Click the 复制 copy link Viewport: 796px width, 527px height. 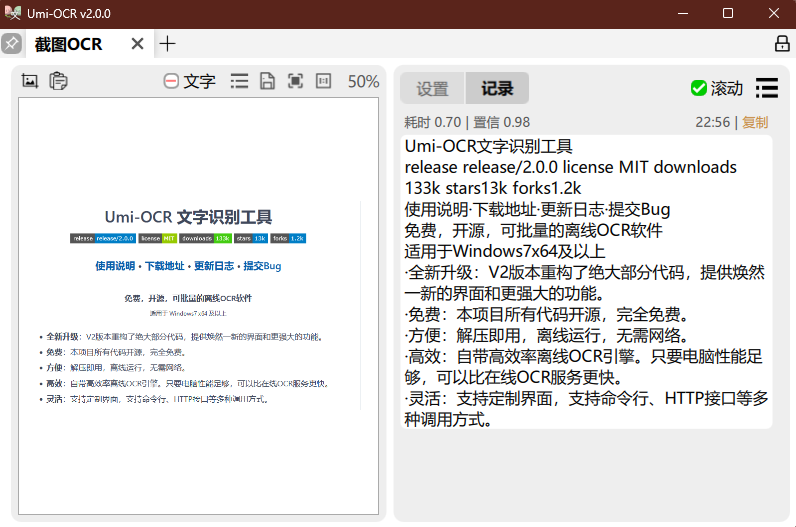[755, 122]
